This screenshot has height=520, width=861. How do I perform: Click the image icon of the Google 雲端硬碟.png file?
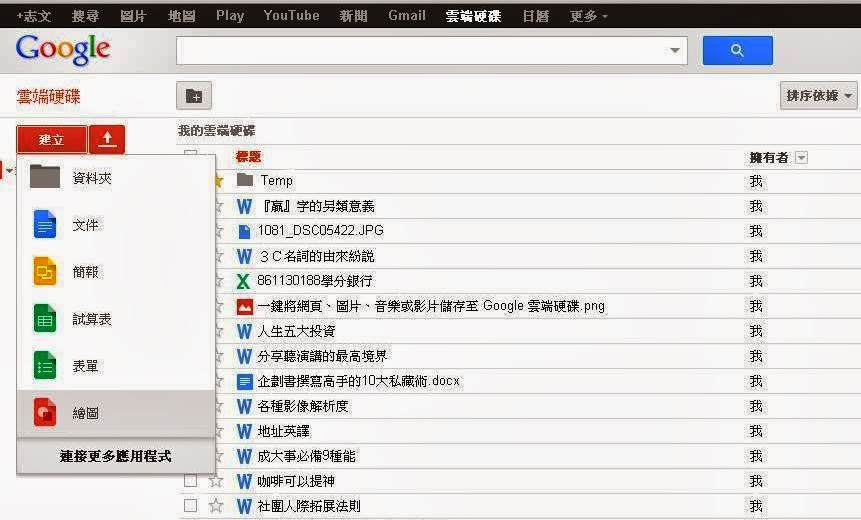(244, 306)
